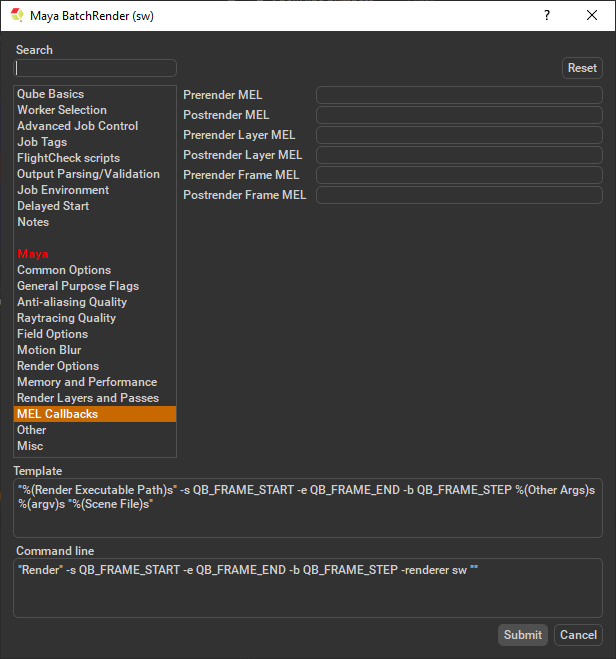Open the Qube Basics section
Viewport: 616px width, 659px height.
(50, 94)
